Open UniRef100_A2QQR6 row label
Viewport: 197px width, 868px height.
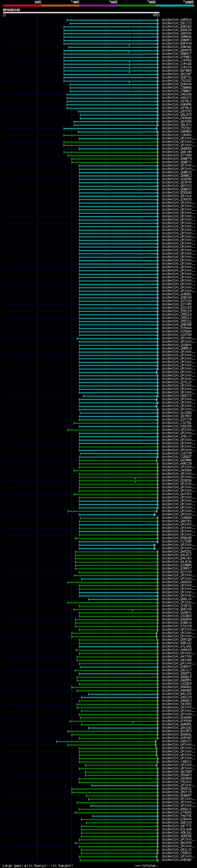tap(177, 179)
